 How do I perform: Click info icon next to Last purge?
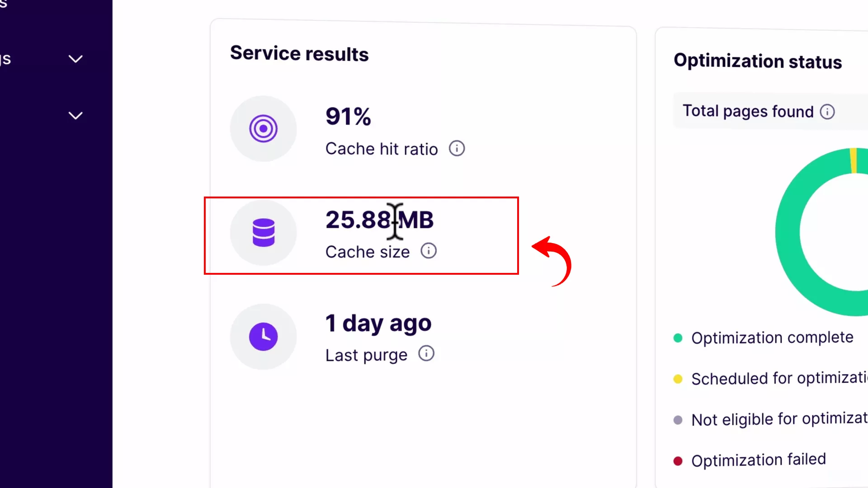click(x=426, y=353)
